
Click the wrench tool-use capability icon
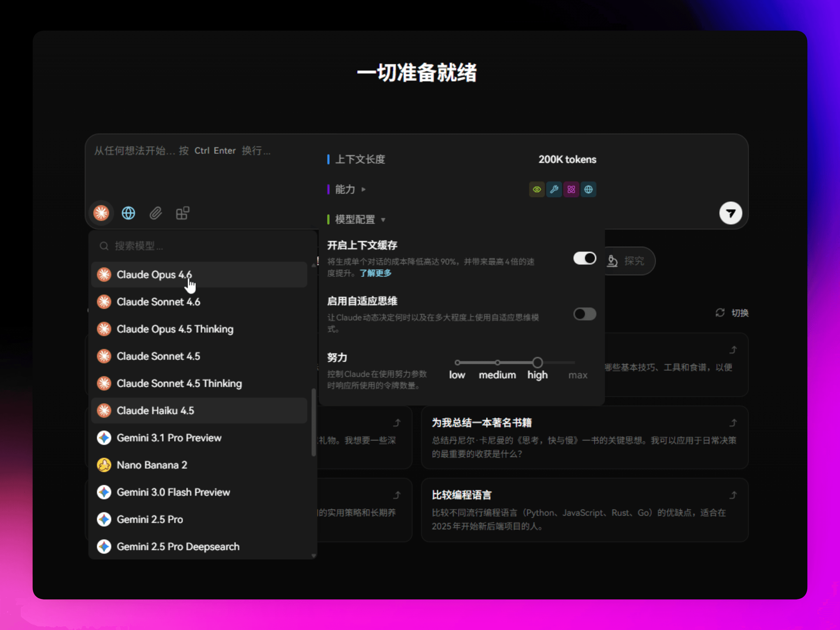pyautogui.click(x=554, y=189)
